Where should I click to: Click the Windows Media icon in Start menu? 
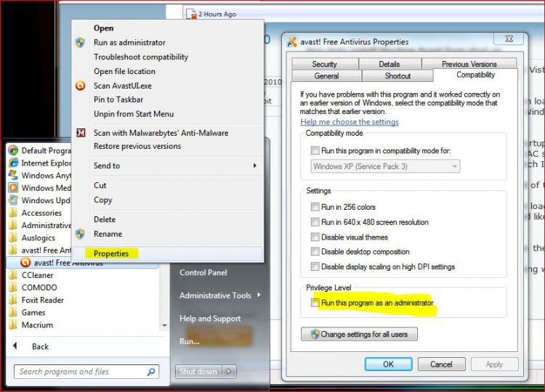tap(14, 187)
